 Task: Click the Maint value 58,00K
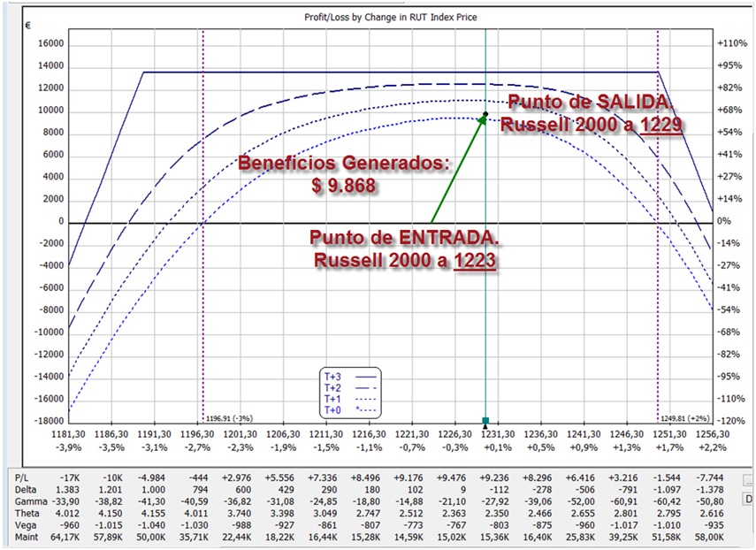709,537
